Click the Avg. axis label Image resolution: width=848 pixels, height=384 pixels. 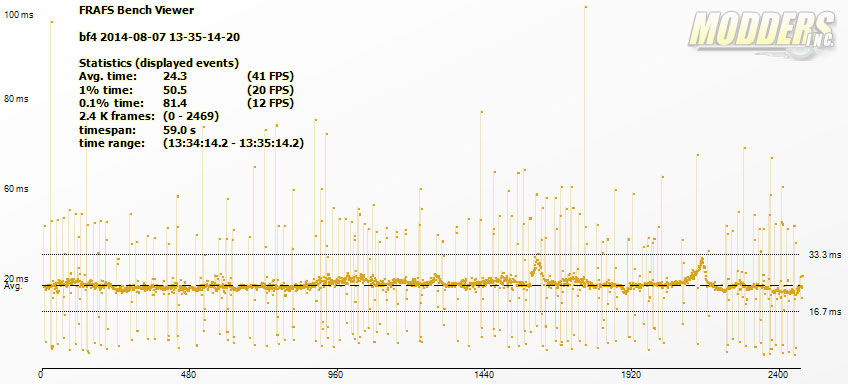[13, 287]
